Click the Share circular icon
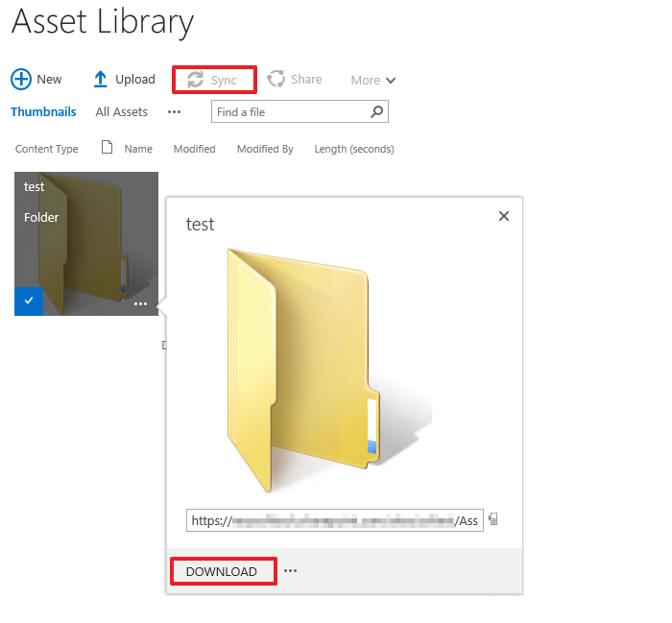The height and width of the screenshot is (623, 672). click(276, 79)
